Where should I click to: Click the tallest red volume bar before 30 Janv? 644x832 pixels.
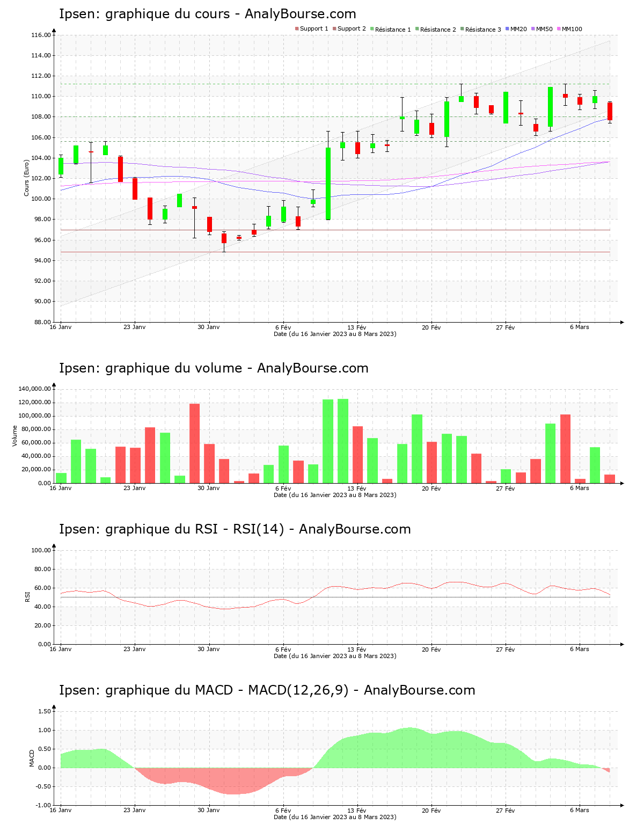coord(194,443)
